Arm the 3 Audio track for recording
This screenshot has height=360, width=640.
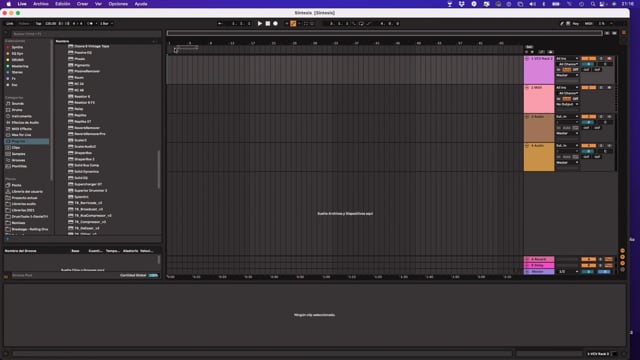pos(609,117)
